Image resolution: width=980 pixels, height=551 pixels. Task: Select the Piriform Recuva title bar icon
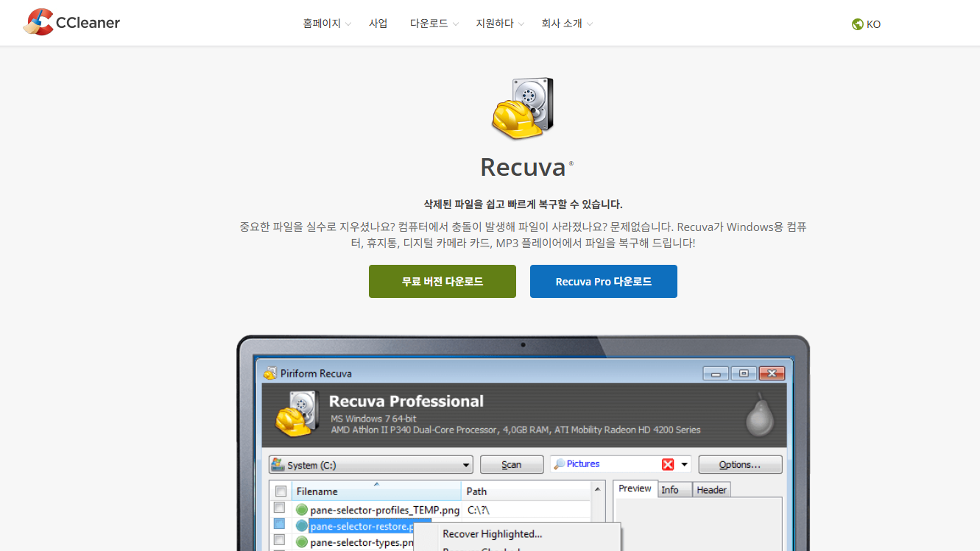point(270,373)
